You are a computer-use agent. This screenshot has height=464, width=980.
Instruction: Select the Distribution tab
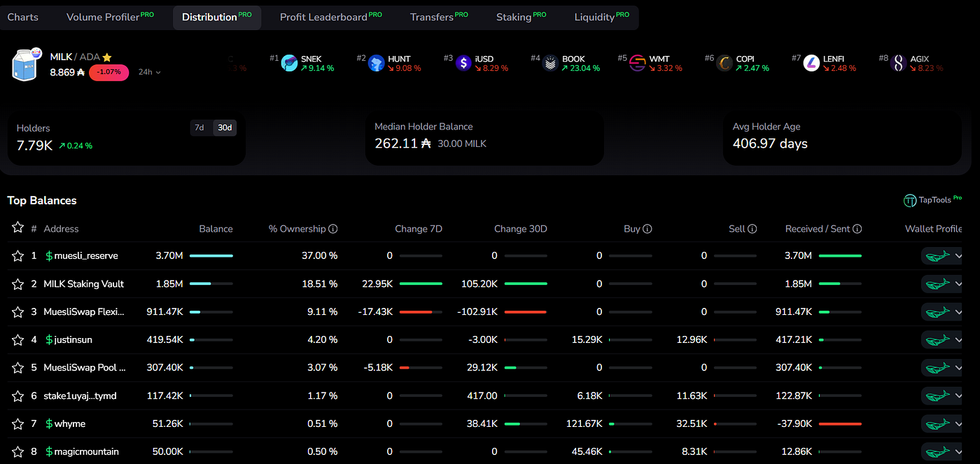217,17
